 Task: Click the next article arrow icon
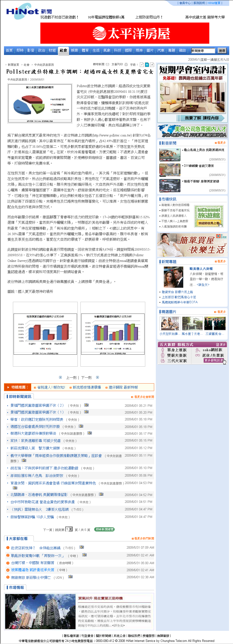coord(97,377)
